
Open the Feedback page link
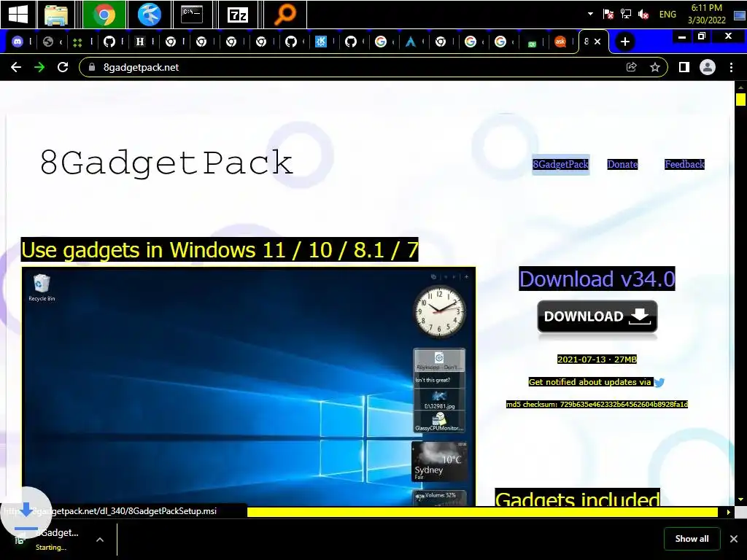coord(684,164)
